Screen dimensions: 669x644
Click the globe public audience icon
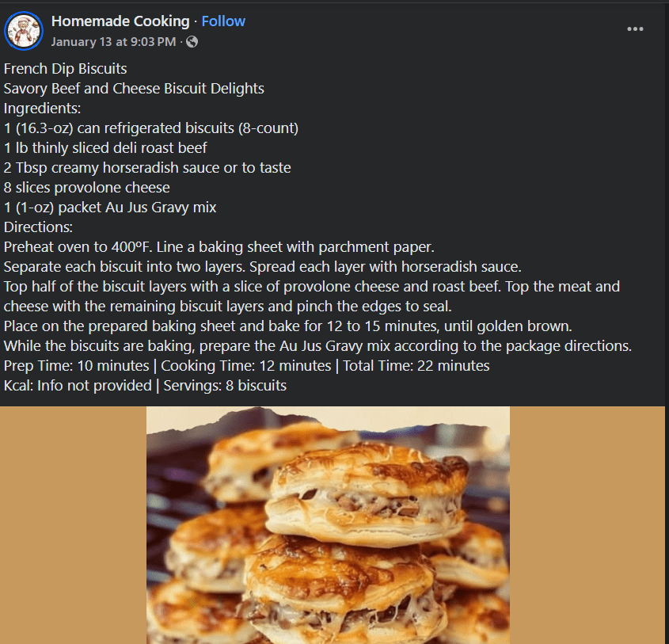[x=192, y=41]
